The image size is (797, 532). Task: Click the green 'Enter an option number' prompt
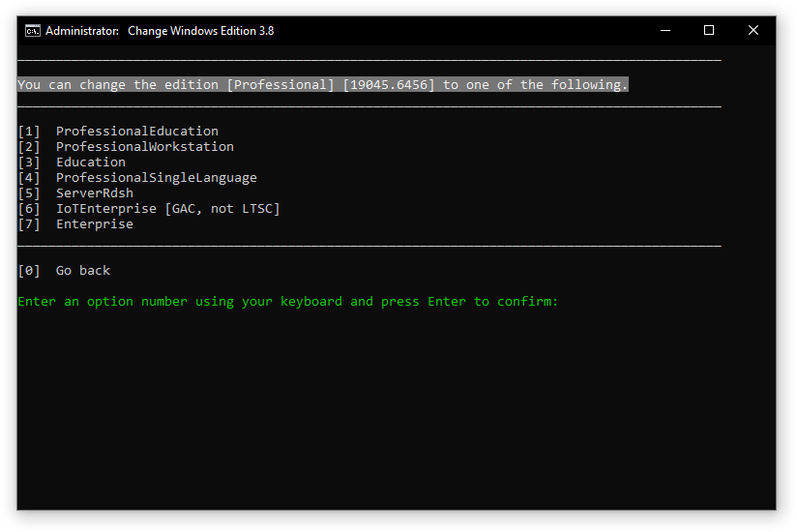coord(287,302)
